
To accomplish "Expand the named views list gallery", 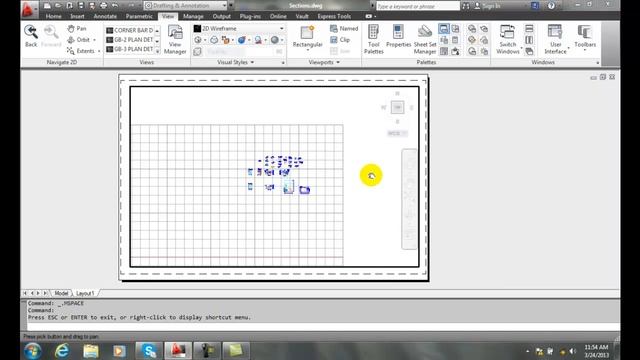I will [158, 51].
